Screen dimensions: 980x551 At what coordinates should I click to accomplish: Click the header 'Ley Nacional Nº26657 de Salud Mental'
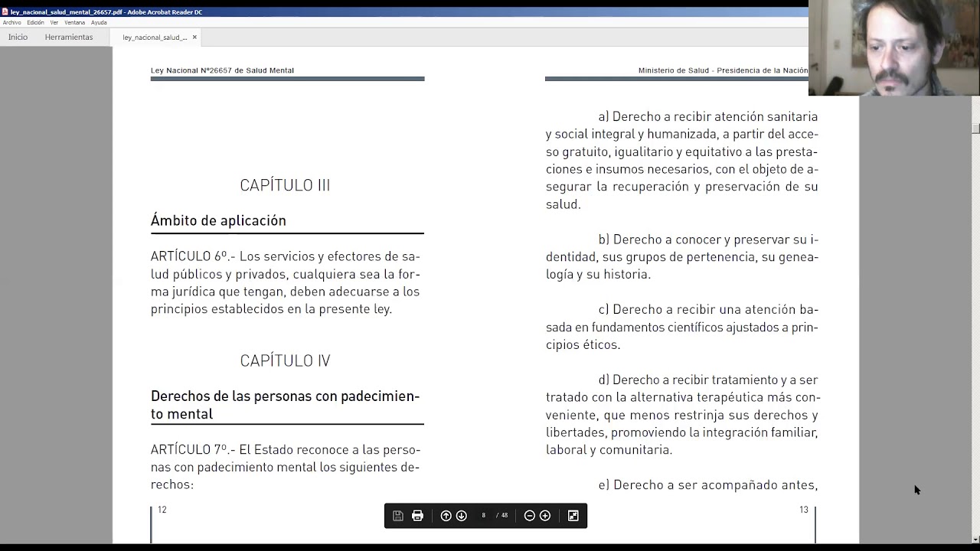222,70
